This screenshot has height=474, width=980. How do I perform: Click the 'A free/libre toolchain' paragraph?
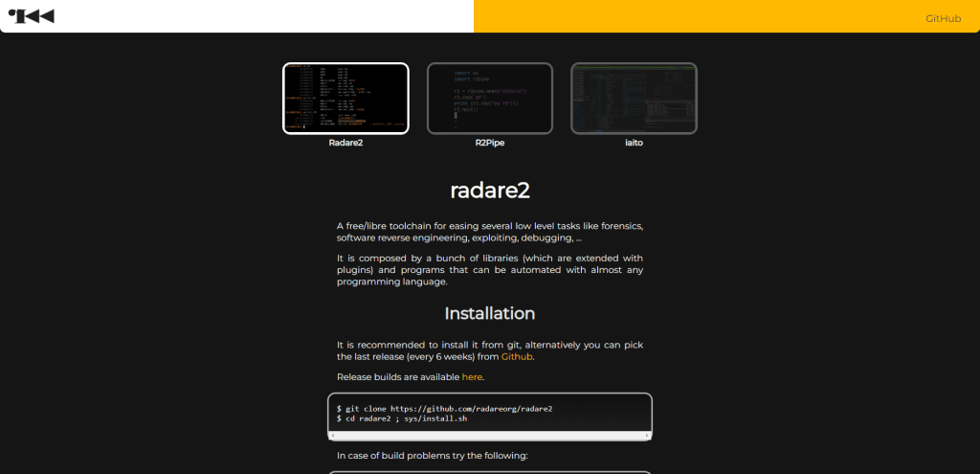(490, 232)
